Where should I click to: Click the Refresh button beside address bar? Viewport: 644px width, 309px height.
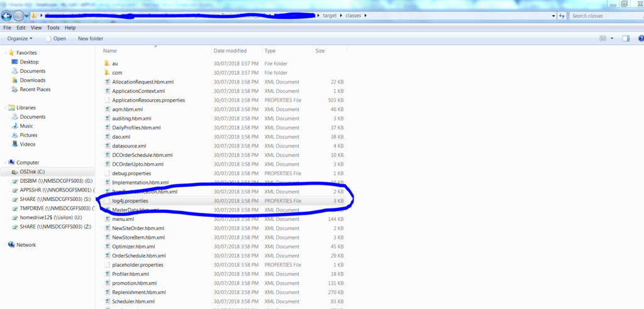pyautogui.click(x=562, y=16)
